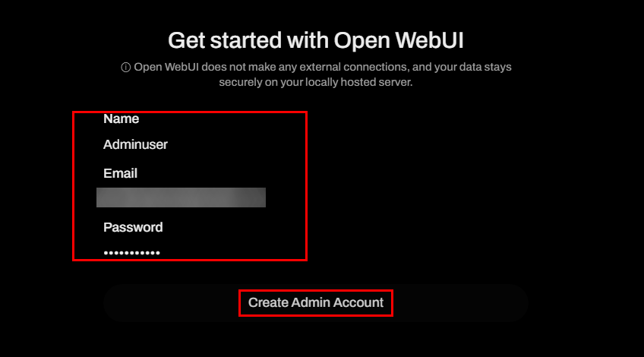Click the masked password dots
The width and height of the screenshot is (644, 357).
tap(131, 252)
